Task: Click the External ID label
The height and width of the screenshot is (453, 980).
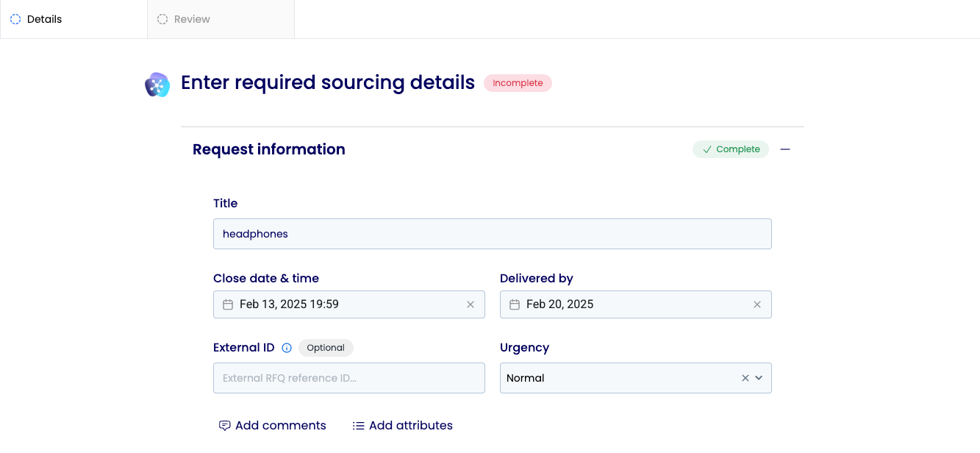Action: (x=244, y=348)
